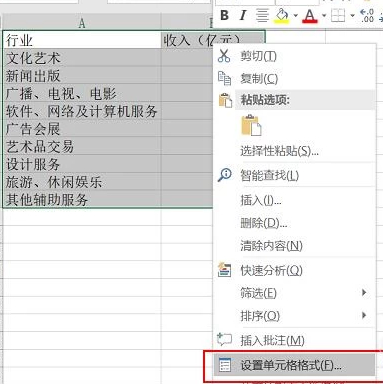Toggle italic formatting in mini toolbar
The width and height of the screenshot is (383, 384).
[243, 15]
